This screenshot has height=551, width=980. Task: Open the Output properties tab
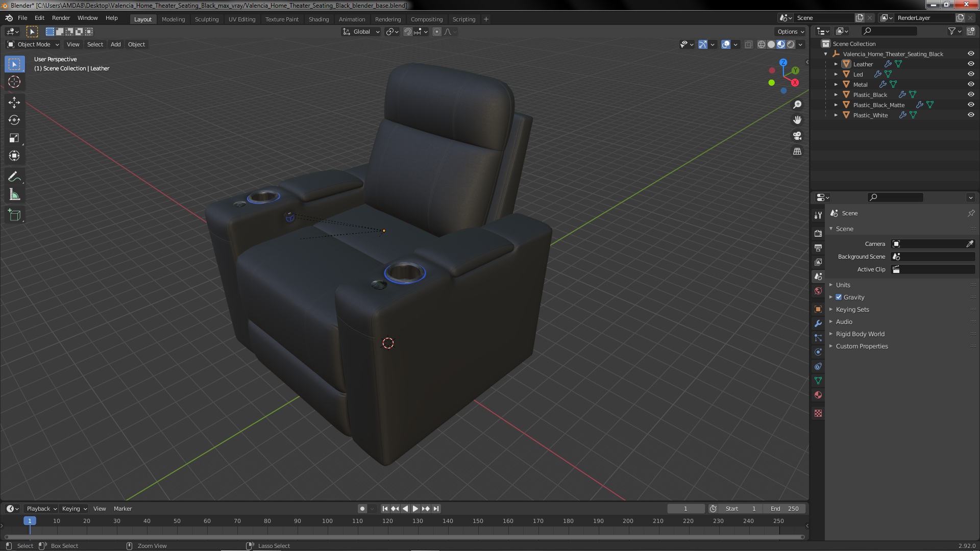point(818,247)
